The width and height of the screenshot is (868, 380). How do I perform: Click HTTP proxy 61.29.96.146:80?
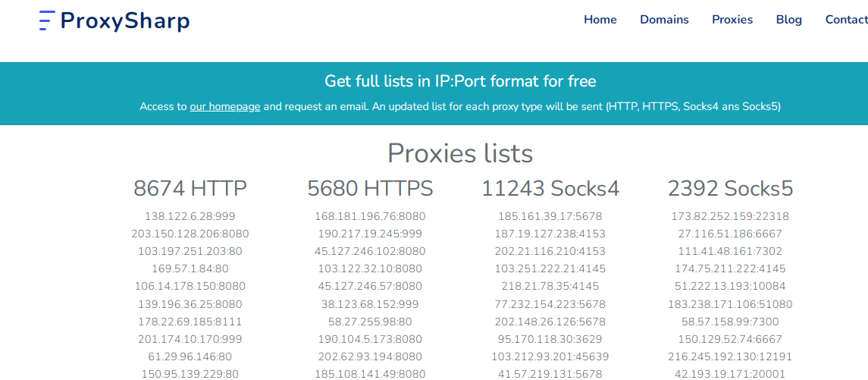(x=190, y=356)
